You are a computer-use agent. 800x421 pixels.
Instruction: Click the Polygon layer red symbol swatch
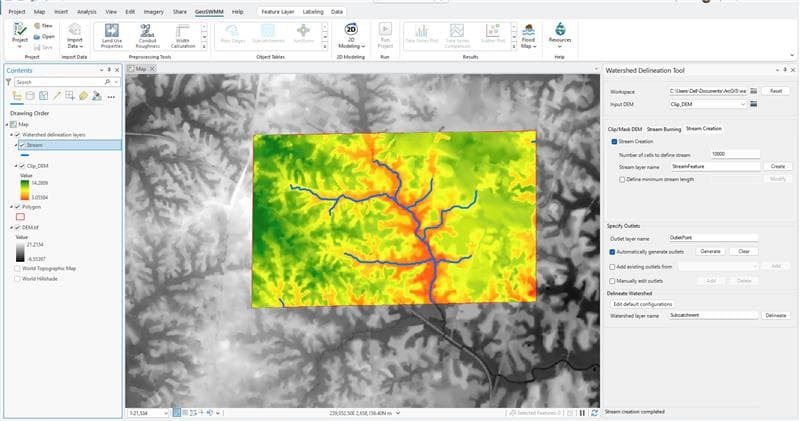coord(19,215)
